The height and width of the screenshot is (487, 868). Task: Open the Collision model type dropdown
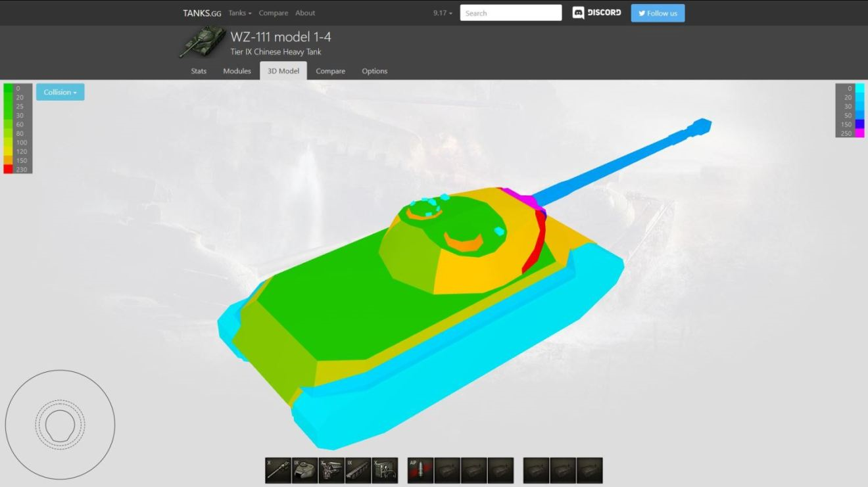point(60,92)
